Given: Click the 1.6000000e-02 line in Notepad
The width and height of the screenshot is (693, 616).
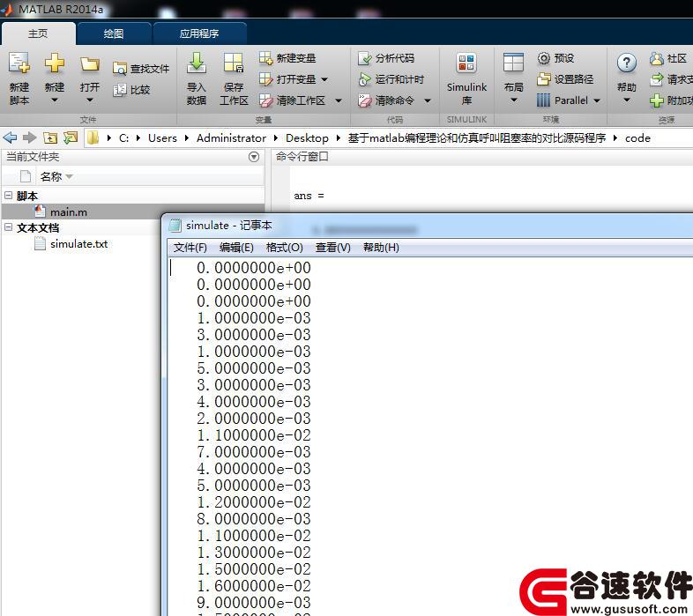Looking at the screenshot, I should (254, 585).
